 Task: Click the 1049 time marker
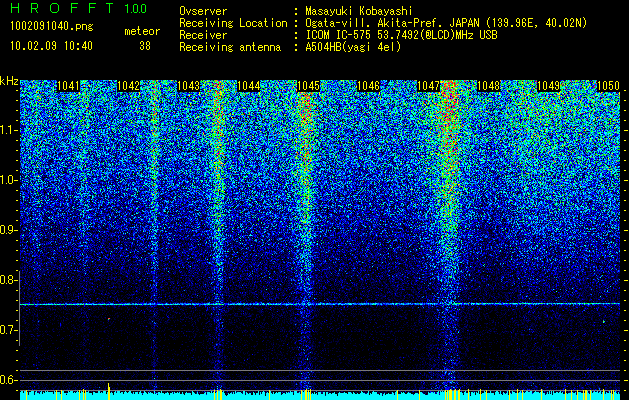click(x=548, y=86)
